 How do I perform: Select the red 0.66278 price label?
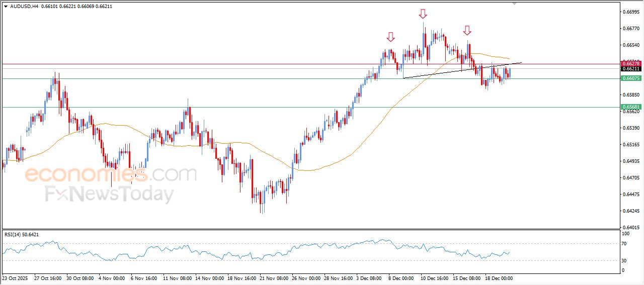tap(630, 63)
